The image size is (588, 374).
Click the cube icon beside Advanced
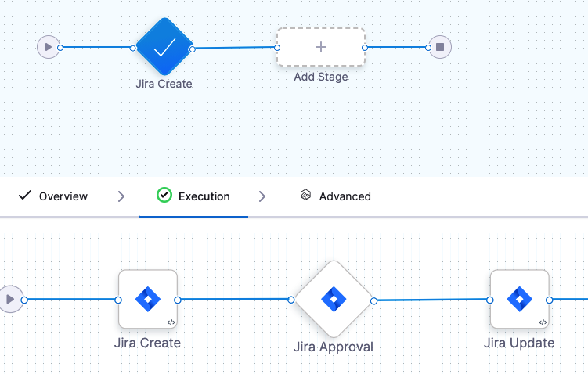[305, 196]
